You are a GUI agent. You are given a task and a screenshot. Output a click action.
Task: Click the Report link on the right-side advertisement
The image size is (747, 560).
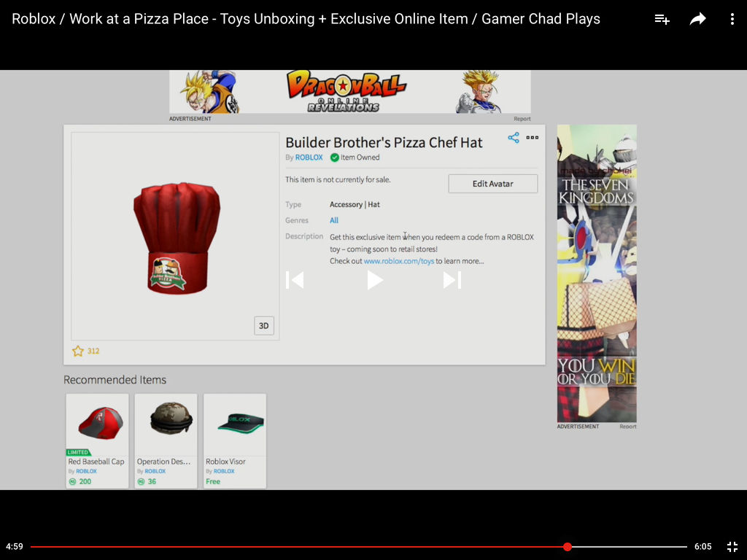coord(627,426)
